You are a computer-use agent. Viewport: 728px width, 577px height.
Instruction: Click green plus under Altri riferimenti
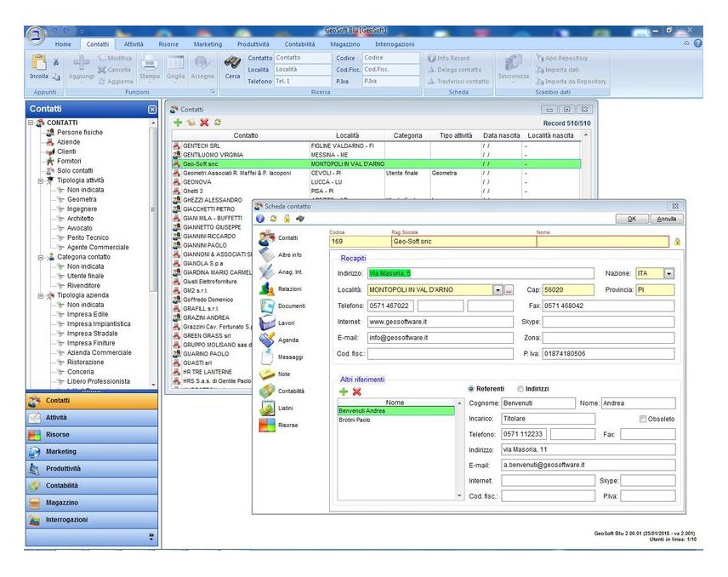click(344, 391)
